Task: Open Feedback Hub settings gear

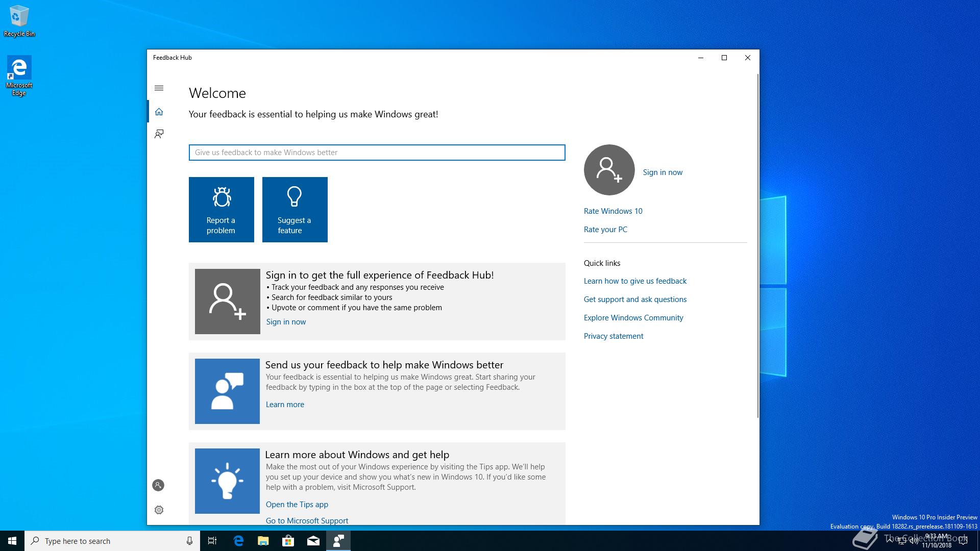Action: pyautogui.click(x=159, y=510)
